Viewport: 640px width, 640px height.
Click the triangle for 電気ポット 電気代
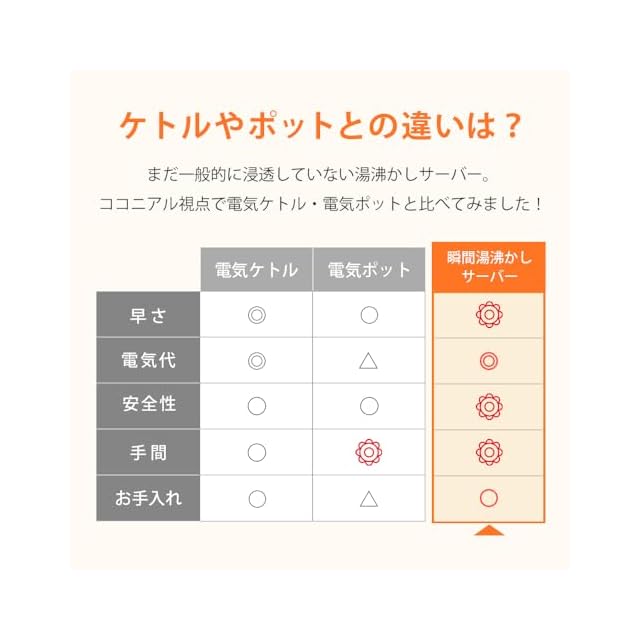[369, 361]
